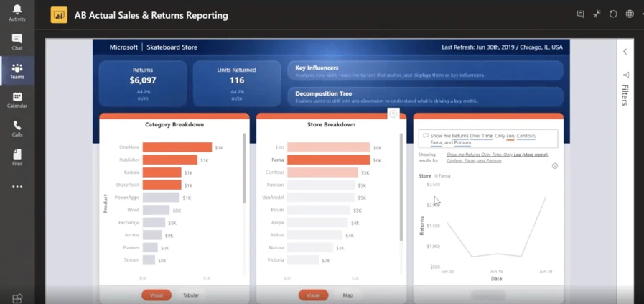This screenshot has width=644, height=304.
Task: Open Calls in the Teams sidebar
Action: [x=17, y=129]
